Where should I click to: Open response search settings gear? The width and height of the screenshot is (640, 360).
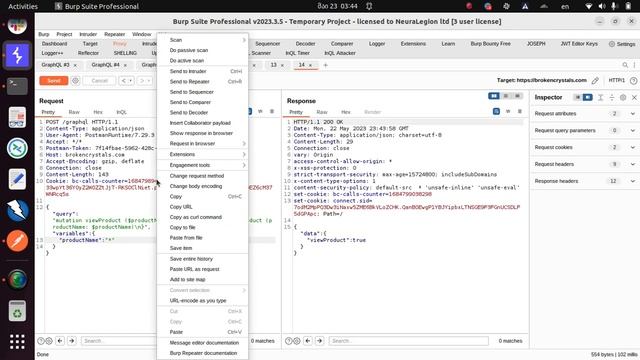click(x=297, y=341)
